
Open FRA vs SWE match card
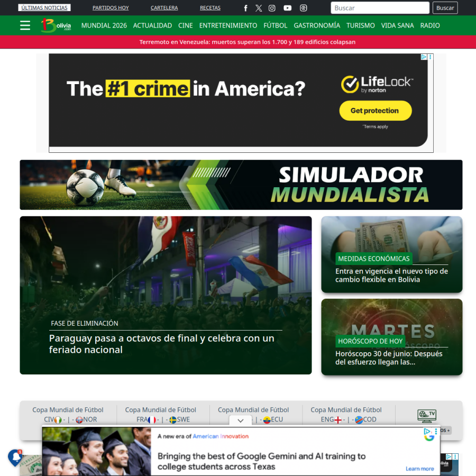(161, 415)
